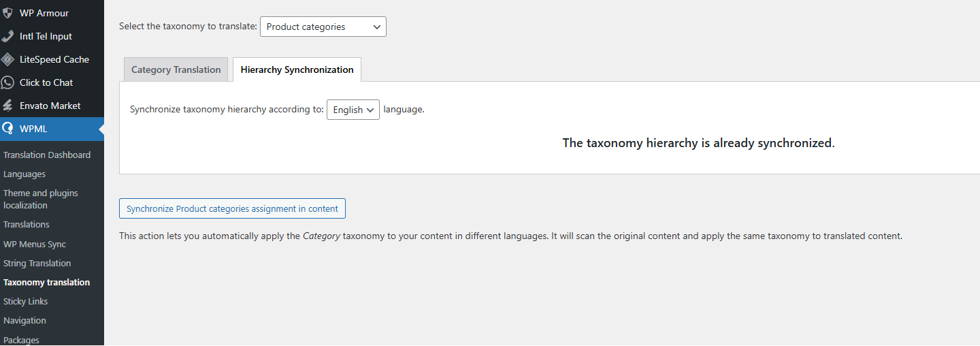
Task: Switch to the Category Translation tab
Action: point(176,69)
